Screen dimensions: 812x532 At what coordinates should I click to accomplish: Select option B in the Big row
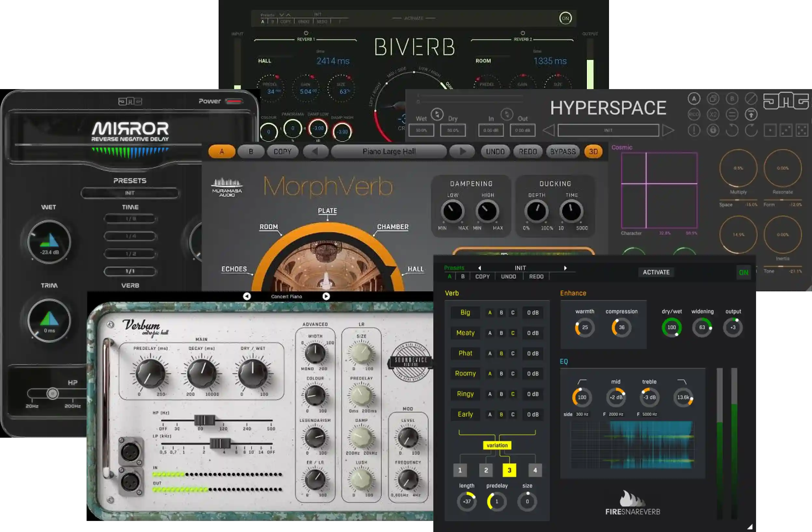tap(501, 313)
